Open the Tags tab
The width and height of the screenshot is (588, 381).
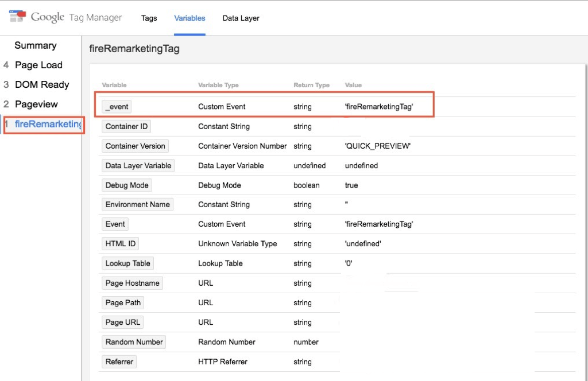click(149, 18)
